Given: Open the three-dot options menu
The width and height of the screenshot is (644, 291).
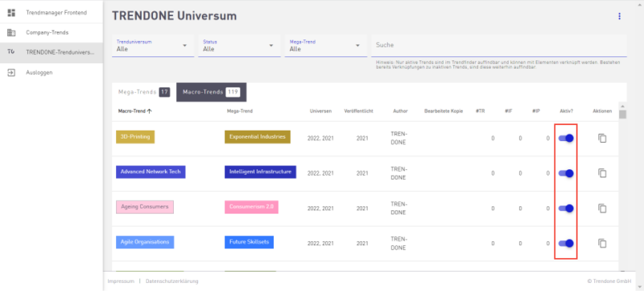Looking at the screenshot, I should (619, 16).
